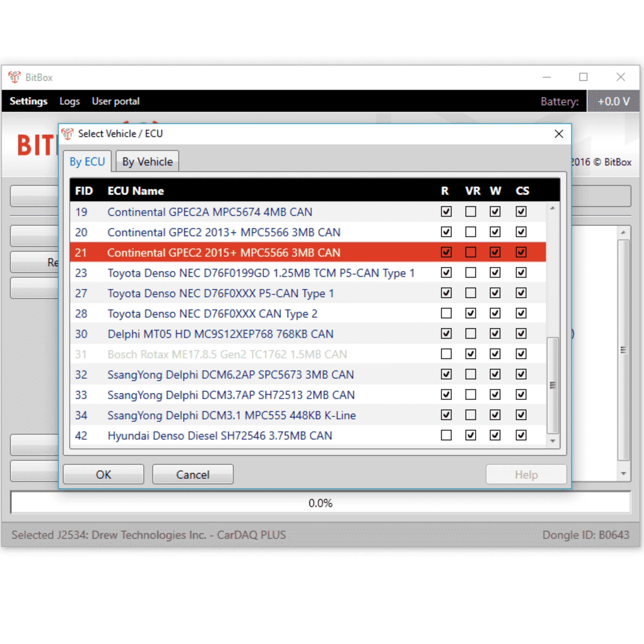Select Continental GPEC2 2013+ MPC5566 3MB CAN
This screenshot has height=644, width=644.
[x=308, y=232]
